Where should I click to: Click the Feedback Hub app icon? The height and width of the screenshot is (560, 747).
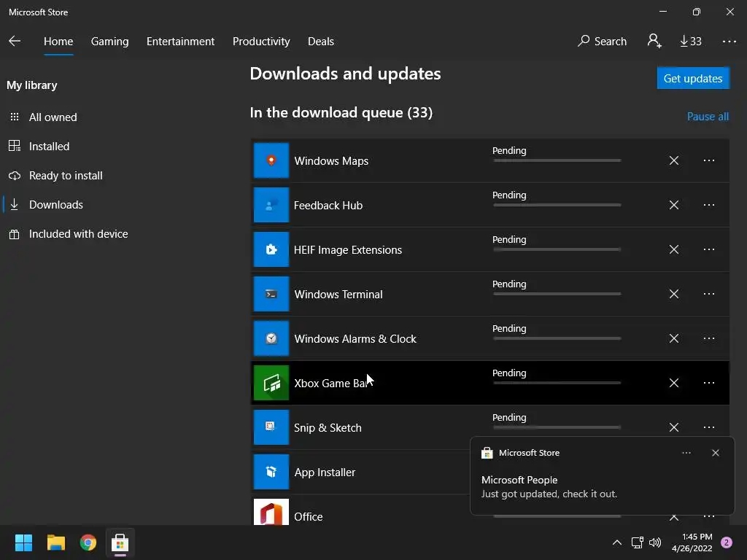[271, 205]
